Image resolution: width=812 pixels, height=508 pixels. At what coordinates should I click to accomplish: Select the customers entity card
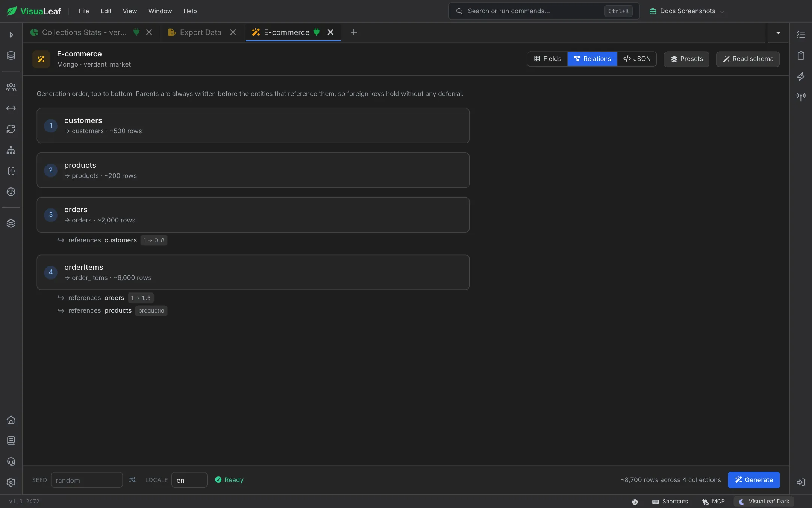coord(253,126)
